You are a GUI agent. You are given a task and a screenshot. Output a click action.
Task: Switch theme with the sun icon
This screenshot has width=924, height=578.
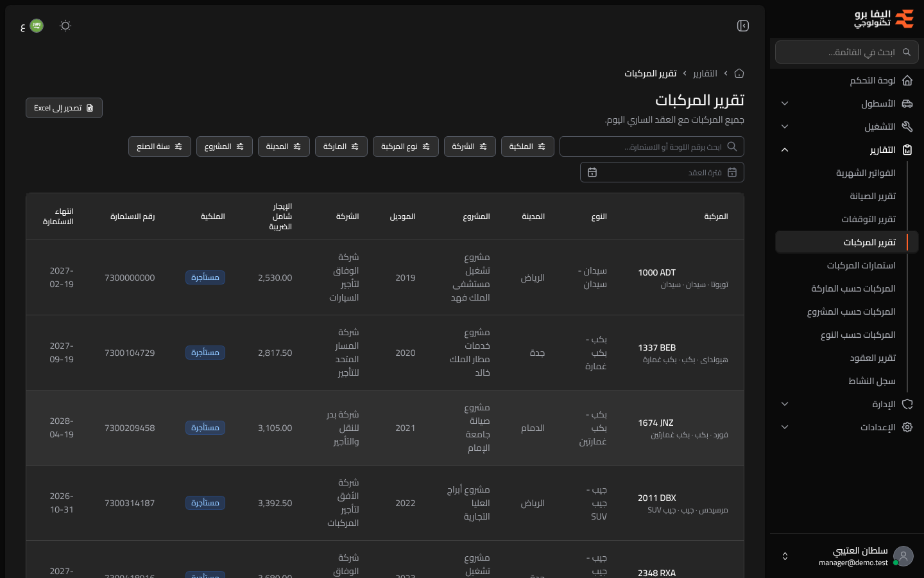(65, 26)
